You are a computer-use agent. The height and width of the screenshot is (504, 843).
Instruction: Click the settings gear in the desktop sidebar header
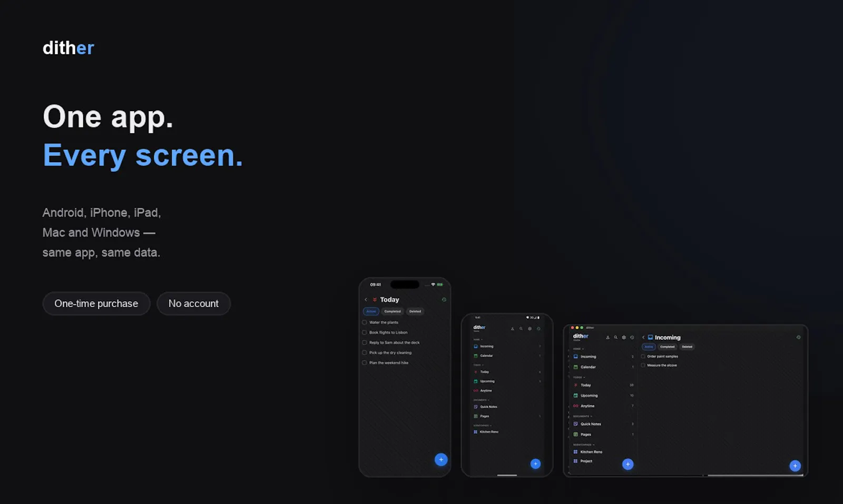click(x=624, y=338)
